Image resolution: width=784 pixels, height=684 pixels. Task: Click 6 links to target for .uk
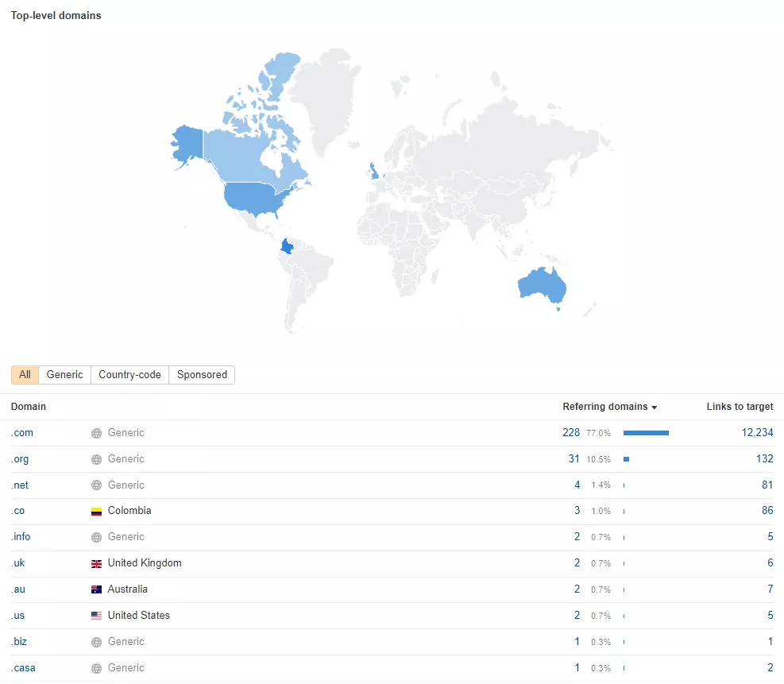(x=770, y=563)
